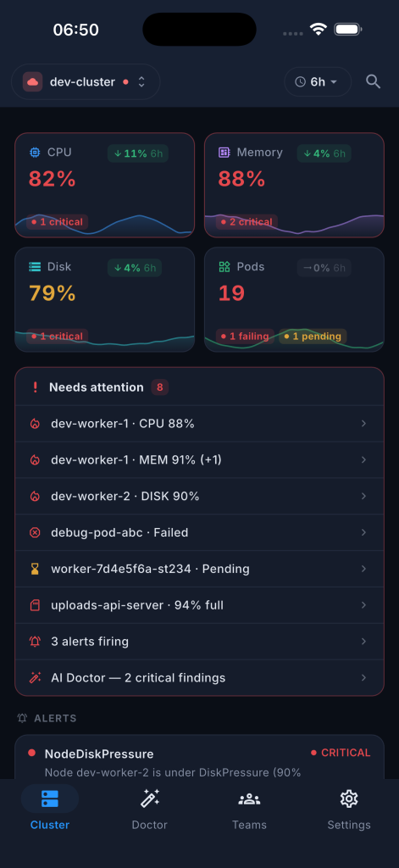Image resolution: width=399 pixels, height=868 pixels.
Task: Select the Memory module icon
Action: tap(224, 153)
